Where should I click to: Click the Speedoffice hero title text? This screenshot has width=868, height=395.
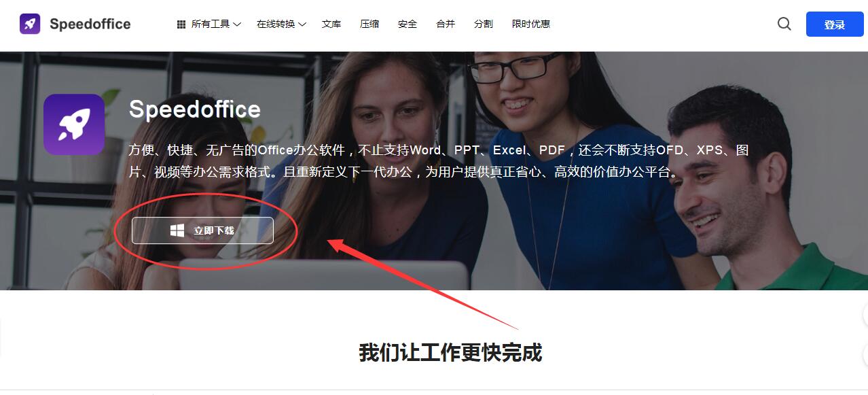pos(194,109)
